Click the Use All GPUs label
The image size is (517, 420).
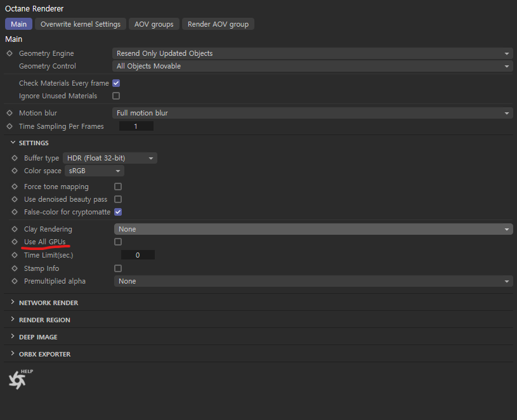[x=45, y=242]
